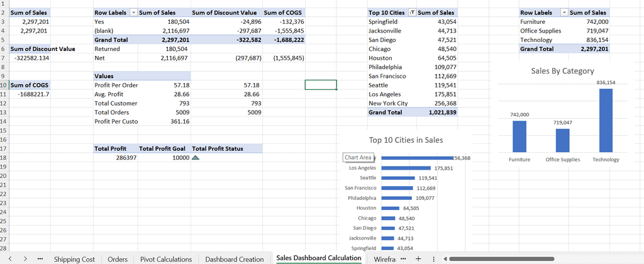Click scroll-left arrow on horizontal scrollbar
The width and height of the screenshot is (644, 264).
446,259
